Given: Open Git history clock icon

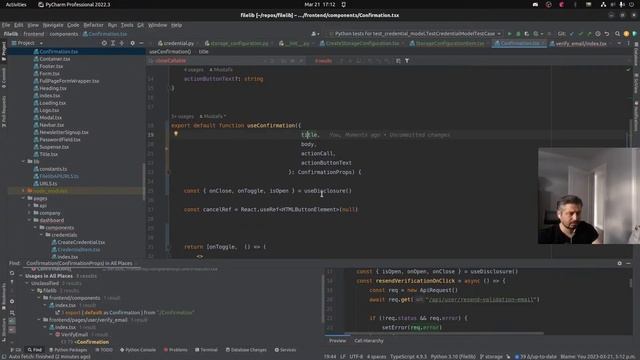Looking at the screenshot, I should [598, 34].
